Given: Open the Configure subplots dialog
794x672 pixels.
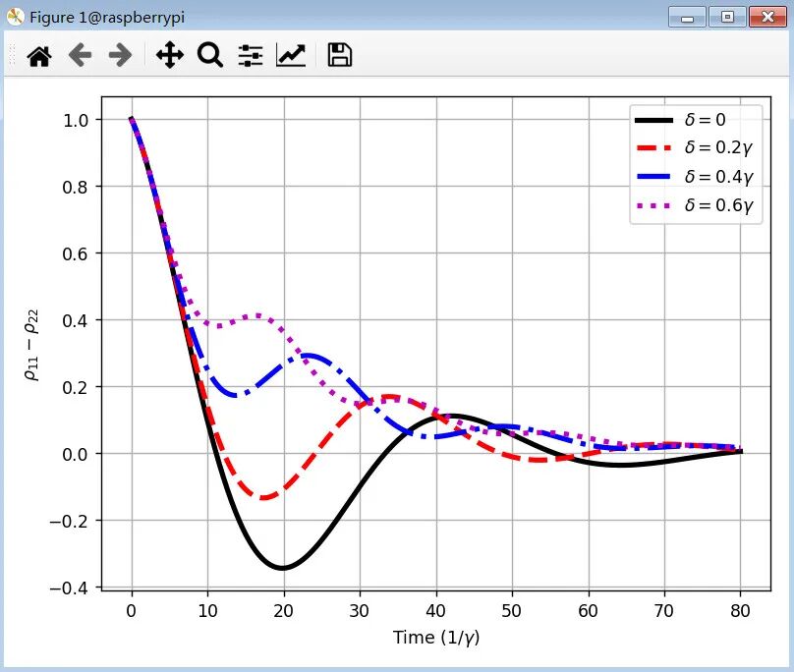Looking at the screenshot, I should tap(251, 56).
